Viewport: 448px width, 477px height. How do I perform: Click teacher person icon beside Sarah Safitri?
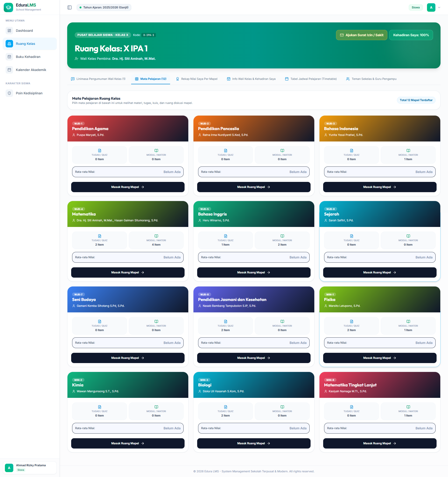coord(325,220)
